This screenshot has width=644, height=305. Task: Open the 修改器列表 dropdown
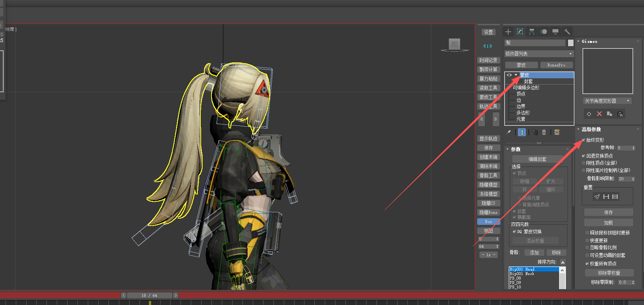pos(539,54)
